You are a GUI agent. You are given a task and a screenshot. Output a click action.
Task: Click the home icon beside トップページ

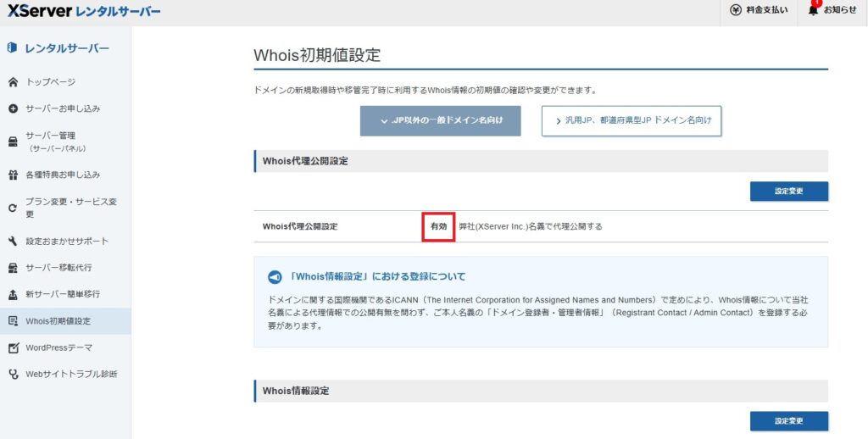point(13,82)
